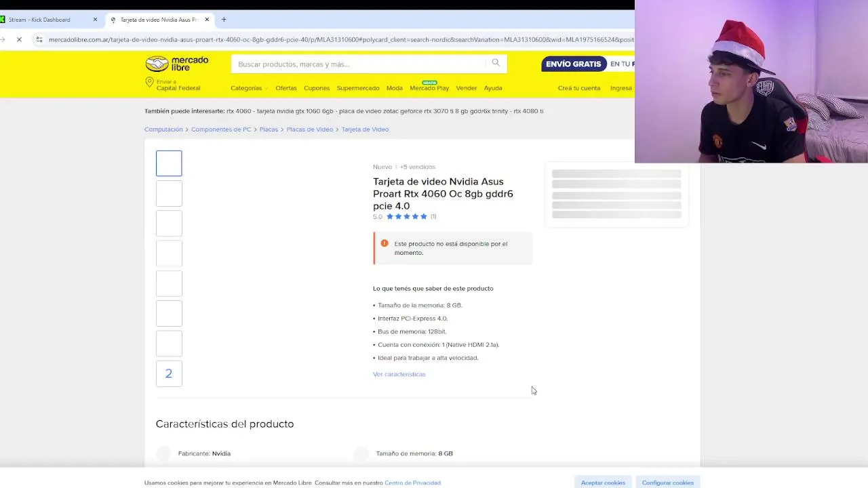Click text 'Este producto no está disponible'
This screenshot has width=868, height=488.
point(451,248)
